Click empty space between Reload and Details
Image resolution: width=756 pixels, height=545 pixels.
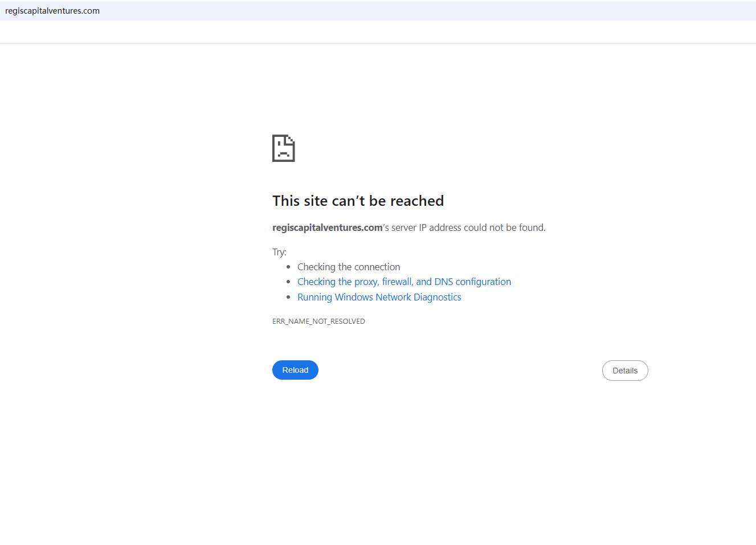[x=456, y=371]
